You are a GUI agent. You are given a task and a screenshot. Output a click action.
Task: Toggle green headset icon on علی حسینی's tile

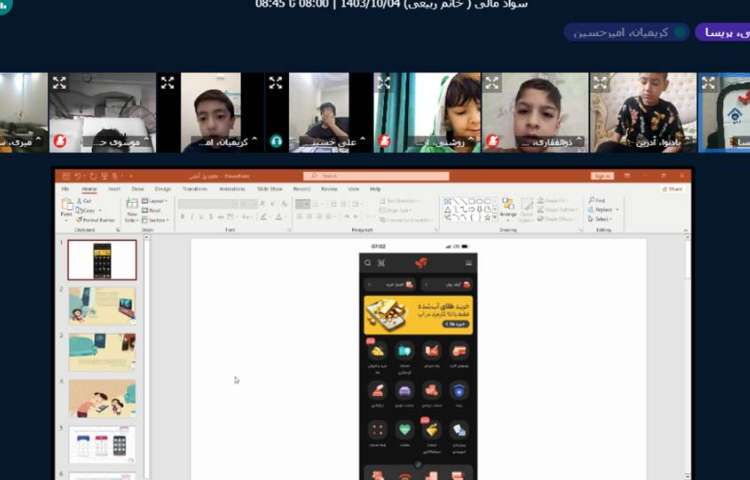(x=276, y=141)
